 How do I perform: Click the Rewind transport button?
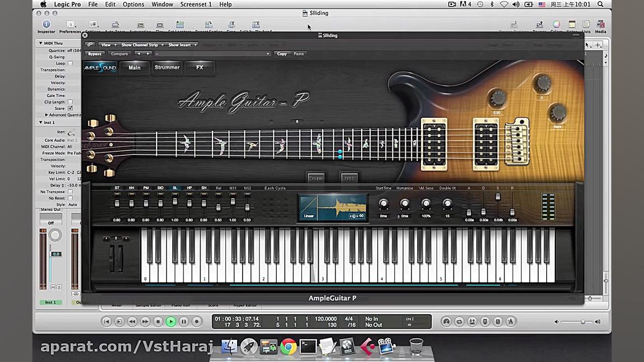(x=132, y=322)
